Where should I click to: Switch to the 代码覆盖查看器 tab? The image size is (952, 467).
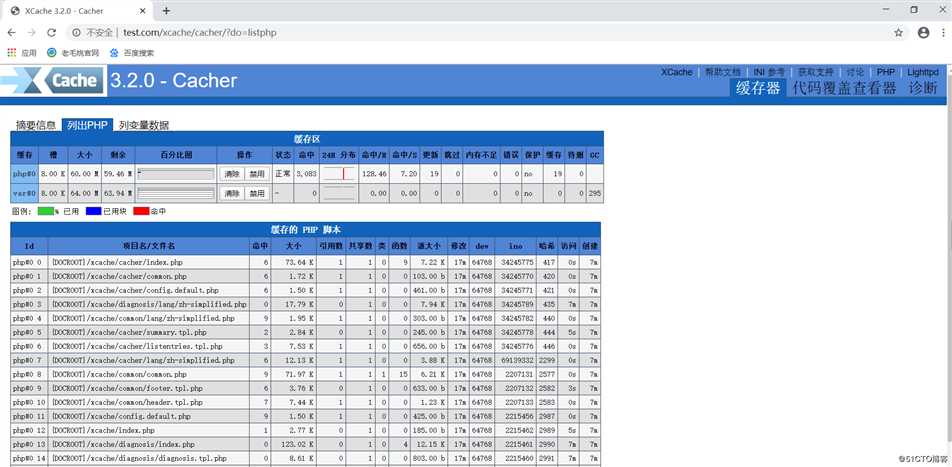(x=845, y=88)
